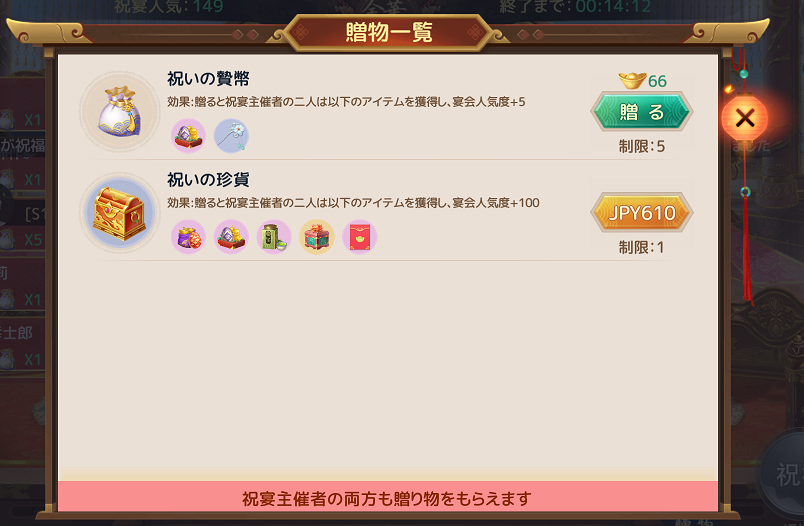The width and height of the screenshot is (804, 526).
Task: Tap the red-teal gift box reward icon
Action: pos(317,237)
